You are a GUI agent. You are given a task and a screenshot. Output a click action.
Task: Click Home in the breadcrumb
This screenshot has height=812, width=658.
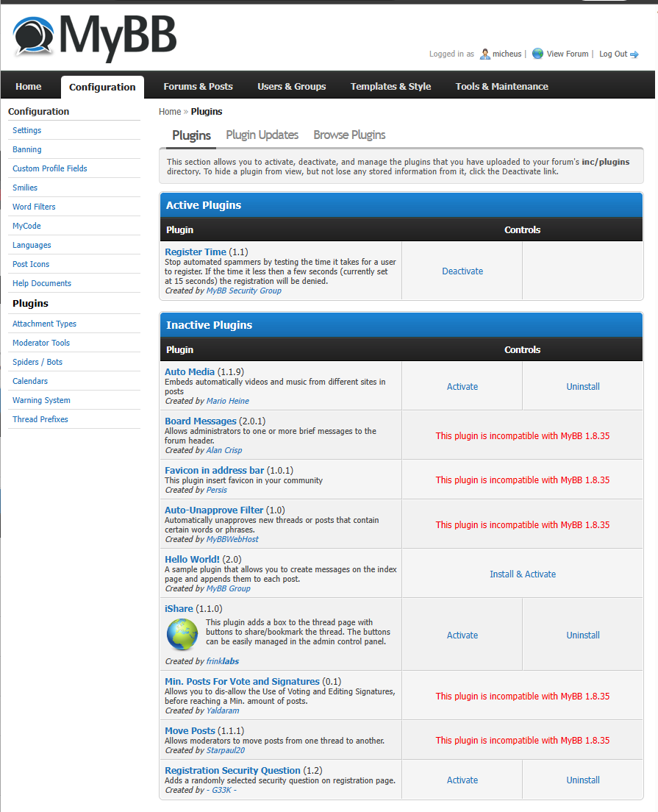170,111
